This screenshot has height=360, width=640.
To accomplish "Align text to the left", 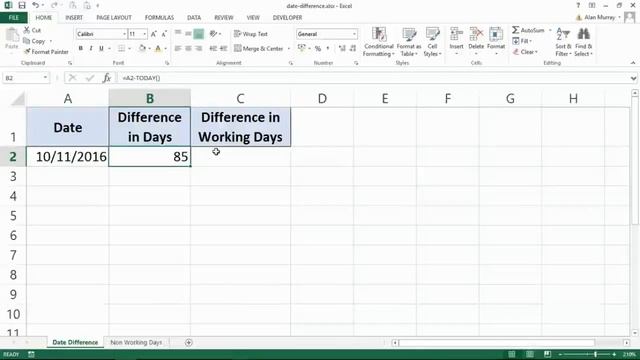I will pyautogui.click(x=178, y=48).
